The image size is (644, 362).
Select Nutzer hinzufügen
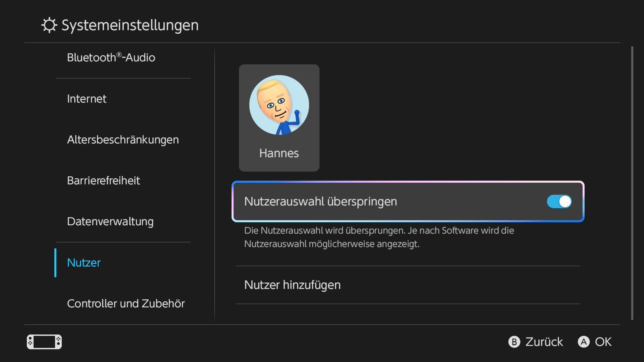click(x=292, y=285)
